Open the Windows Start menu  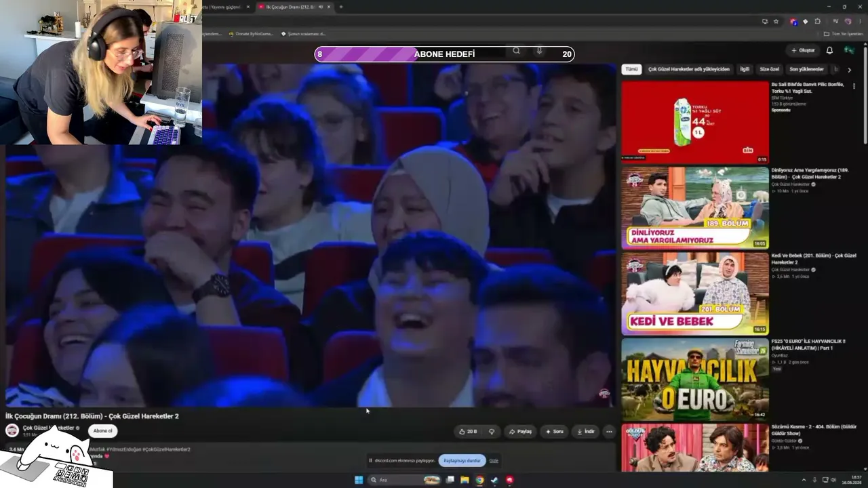[x=359, y=480]
